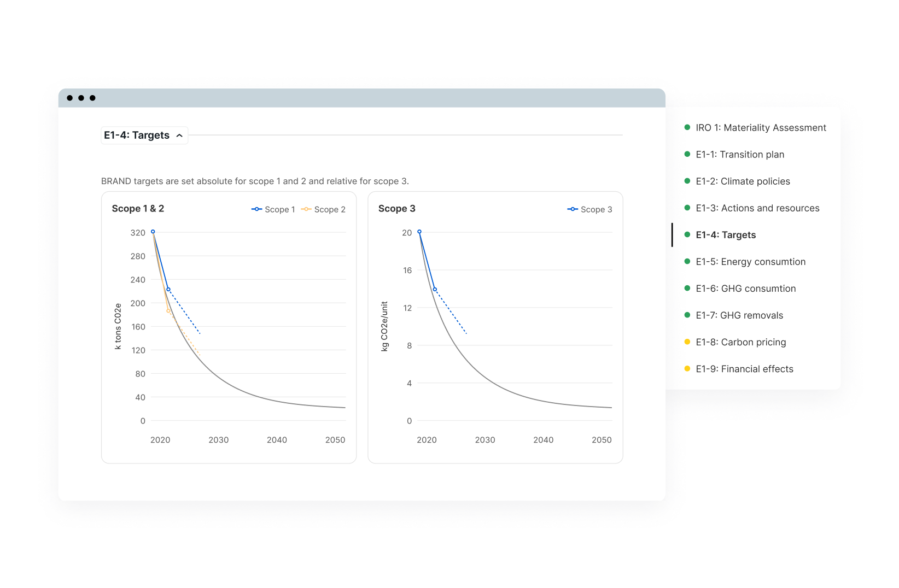Click the Scope 1 legend marker icon
The image size is (899, 588).
coord(255,209)
